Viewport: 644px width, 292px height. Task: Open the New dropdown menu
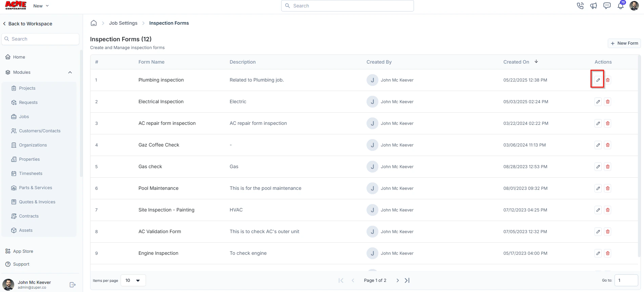coord(41,6)
